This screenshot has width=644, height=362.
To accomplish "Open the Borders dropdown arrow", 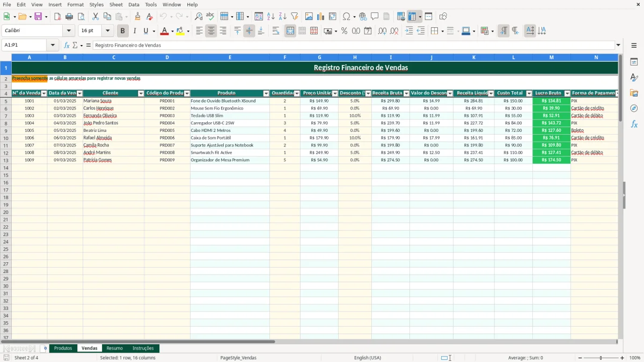I will click(442, 31).
